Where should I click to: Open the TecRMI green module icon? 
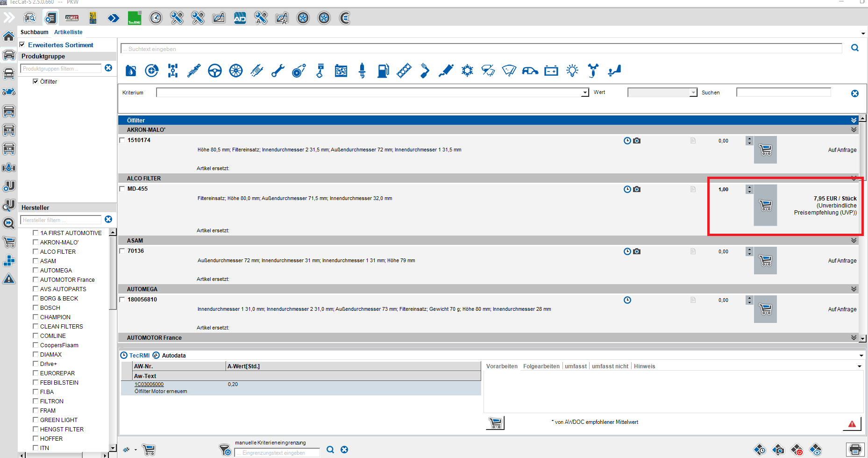pyautogui.click(x=135, y=18)
